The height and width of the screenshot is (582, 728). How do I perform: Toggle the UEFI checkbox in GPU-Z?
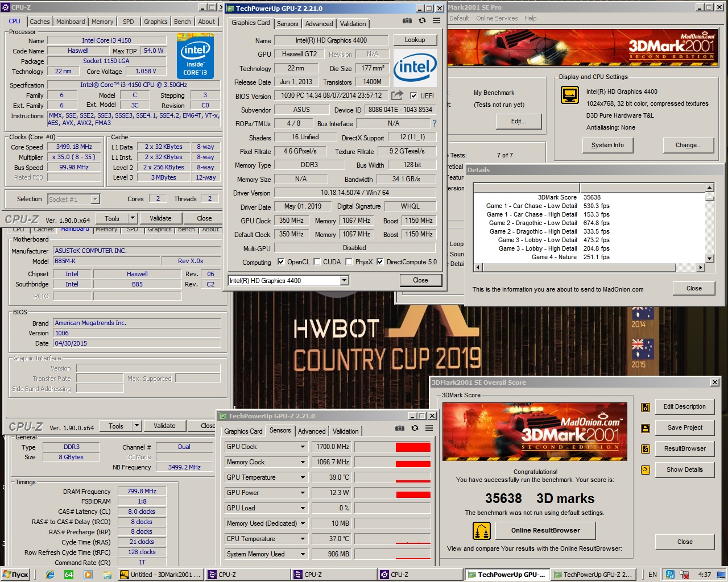(x=413, y=95)
